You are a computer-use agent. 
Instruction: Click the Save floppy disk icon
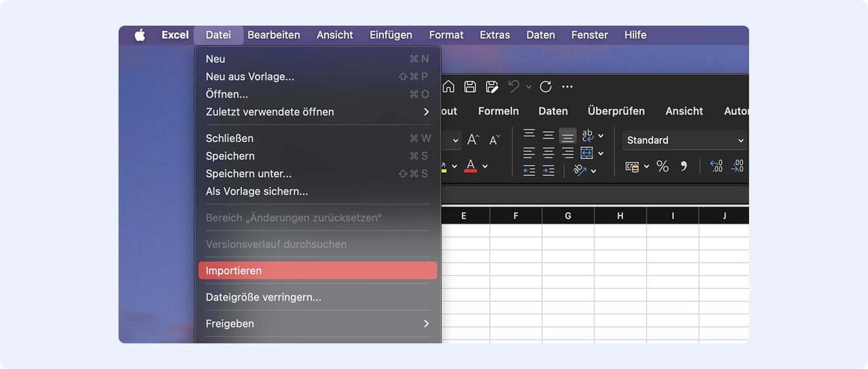[x=470, y=86]
